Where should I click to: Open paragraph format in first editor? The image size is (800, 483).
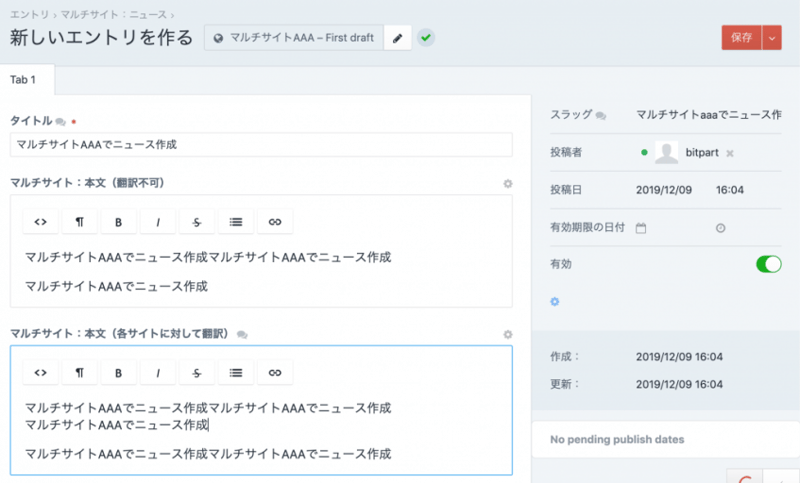point(79,221)
